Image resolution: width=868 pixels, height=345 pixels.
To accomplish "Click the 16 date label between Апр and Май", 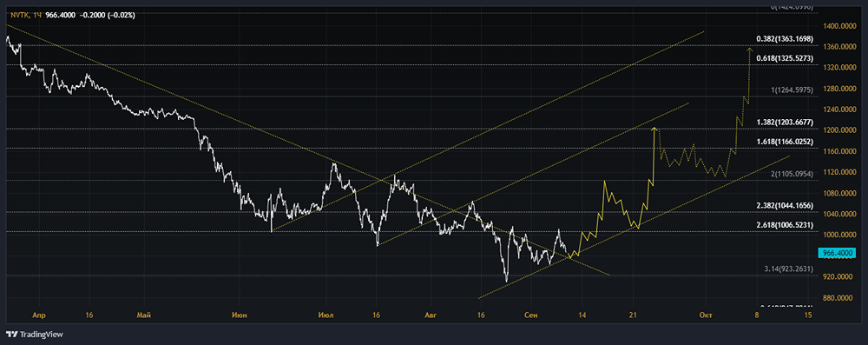I will 89,315.
